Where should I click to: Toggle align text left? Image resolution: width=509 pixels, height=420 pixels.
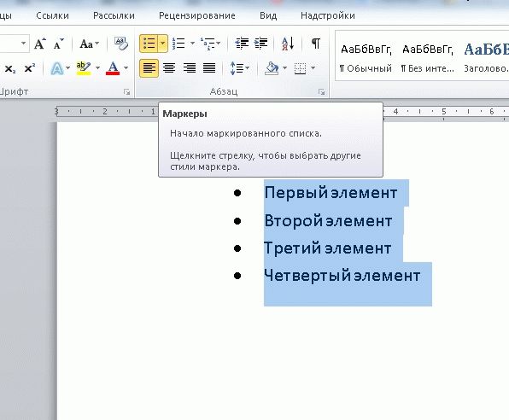149,68
